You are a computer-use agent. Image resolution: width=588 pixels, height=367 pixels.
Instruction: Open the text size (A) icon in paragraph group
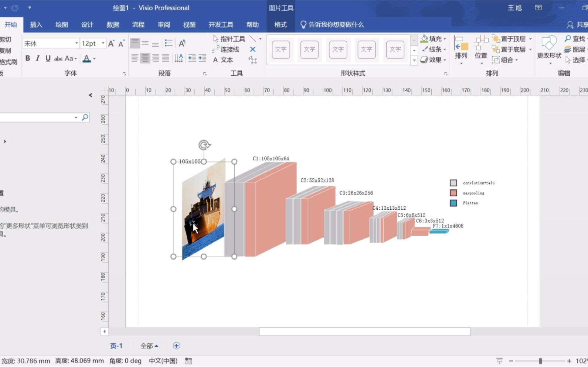tap(182, 43)
